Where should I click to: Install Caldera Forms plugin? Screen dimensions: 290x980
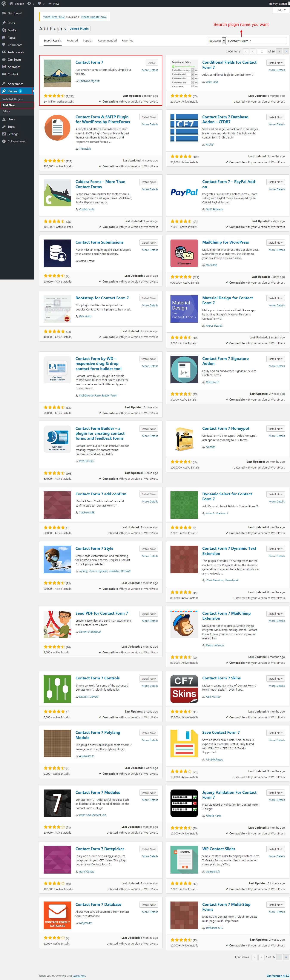coord(149,182)
